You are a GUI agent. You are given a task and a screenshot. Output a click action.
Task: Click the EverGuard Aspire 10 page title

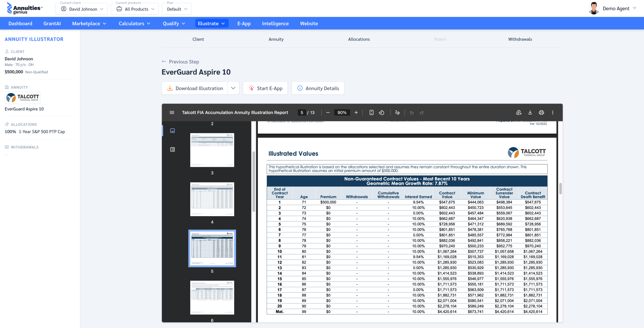point(196,72)
